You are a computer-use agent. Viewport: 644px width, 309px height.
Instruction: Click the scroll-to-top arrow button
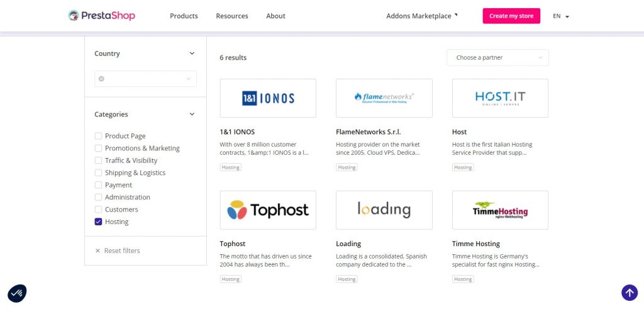[629, 293]
